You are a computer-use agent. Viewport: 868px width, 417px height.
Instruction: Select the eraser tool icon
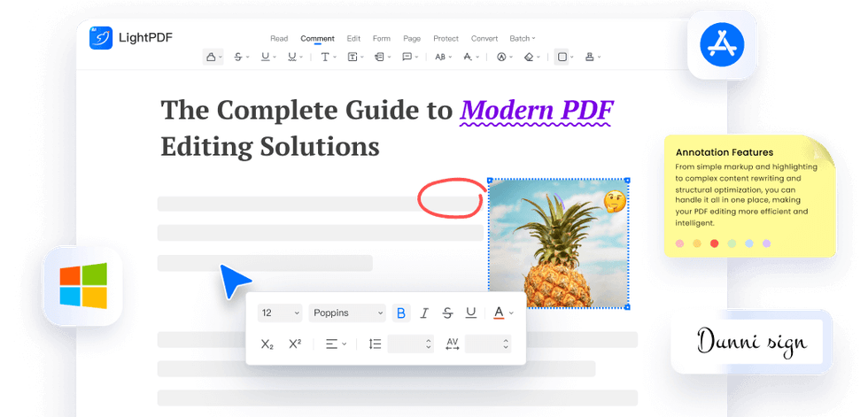(529, 57)
